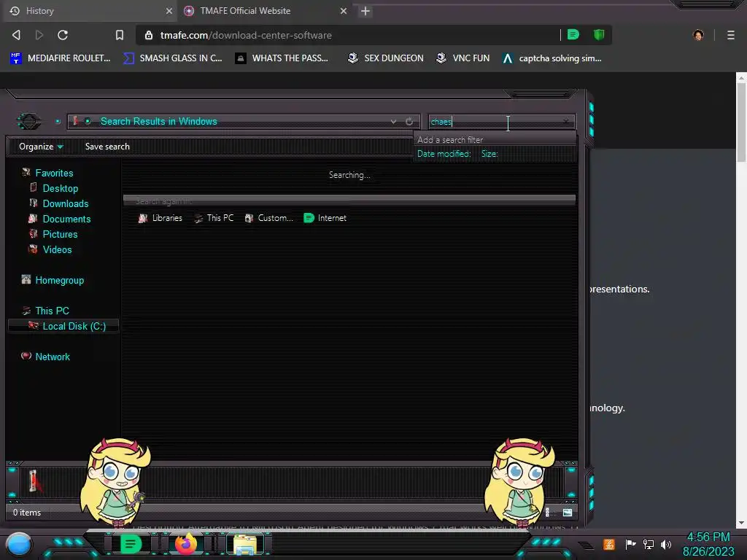This screenshot has width=747, height=560.
Task: Search again in Custom... location
Action: (268, 217)
